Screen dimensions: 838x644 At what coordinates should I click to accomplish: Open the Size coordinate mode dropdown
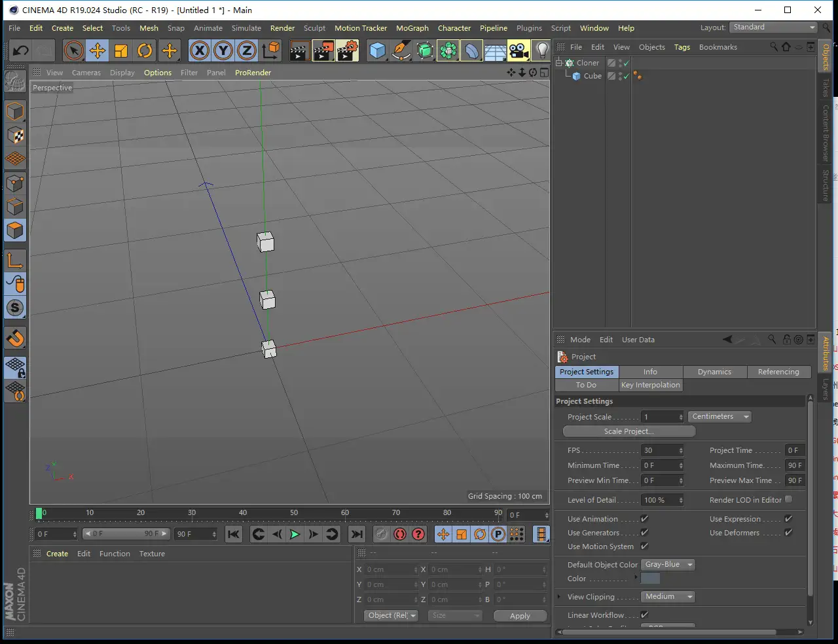tap(455, 615)
